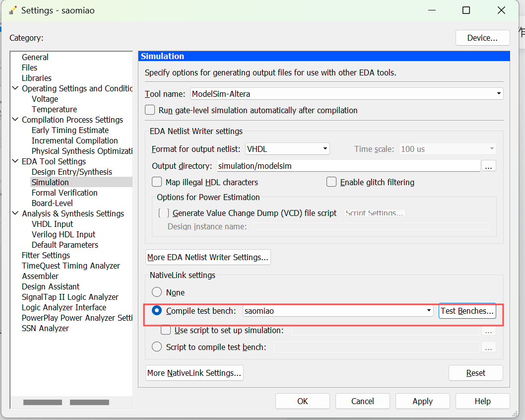Select Formal Verification category
Screen dimensions: 525x420
tap(65, 193)
